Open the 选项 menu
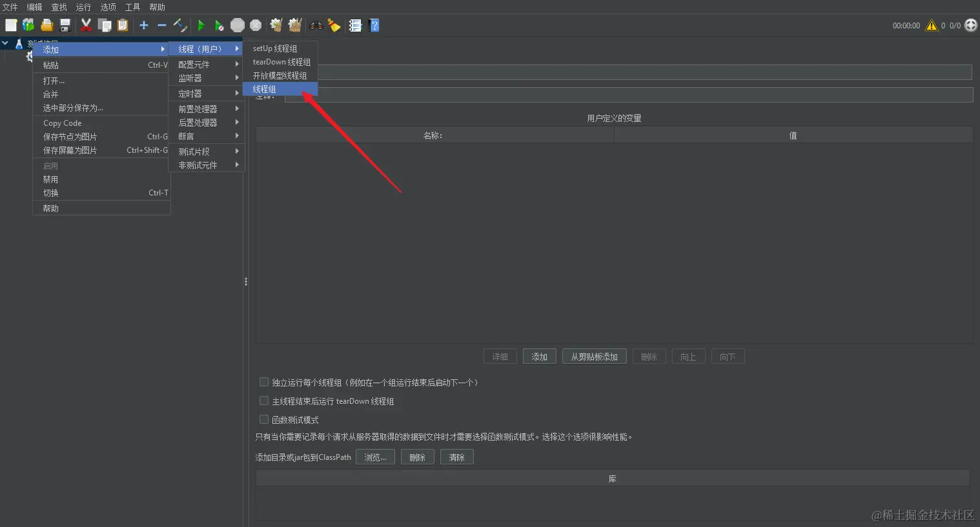Image resolution: width=980 pixels, height=527 pixels. [x=108, y=7]
